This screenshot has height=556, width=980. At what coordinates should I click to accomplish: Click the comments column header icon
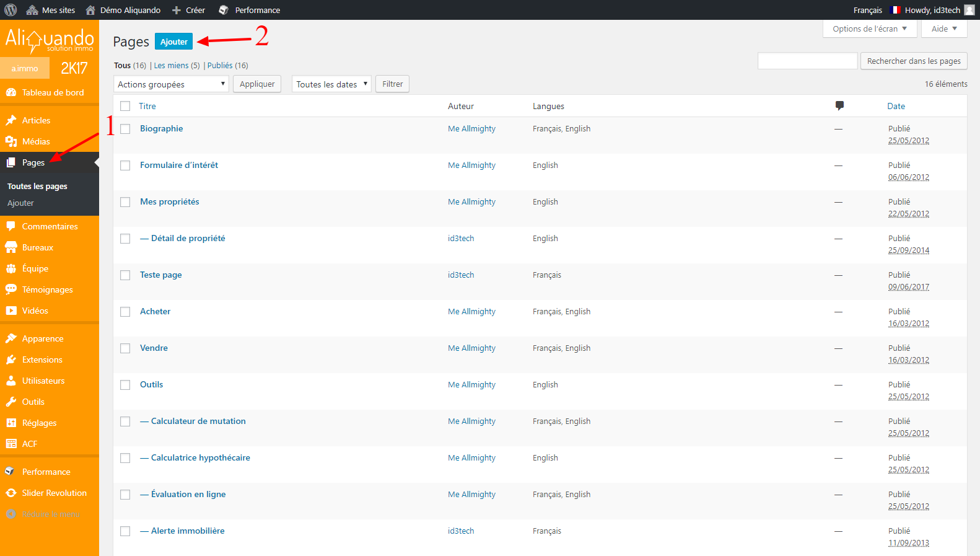[x=839, y=106]
